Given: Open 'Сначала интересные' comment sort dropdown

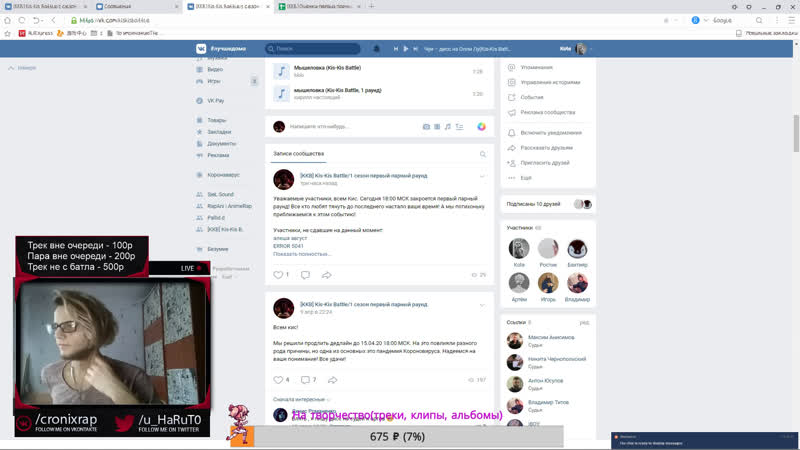Looking at the screenshot, I should pos(301,399).
